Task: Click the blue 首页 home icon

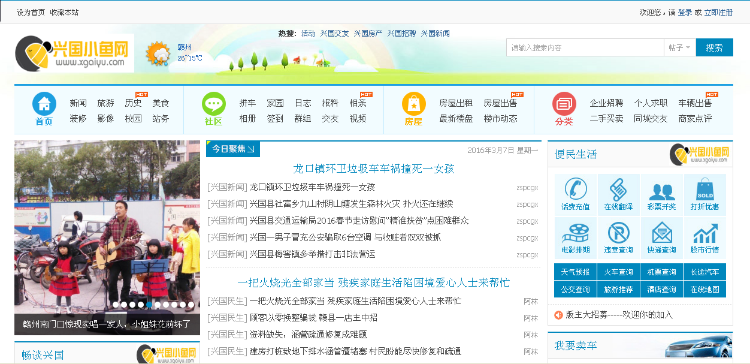Action: 44,103
